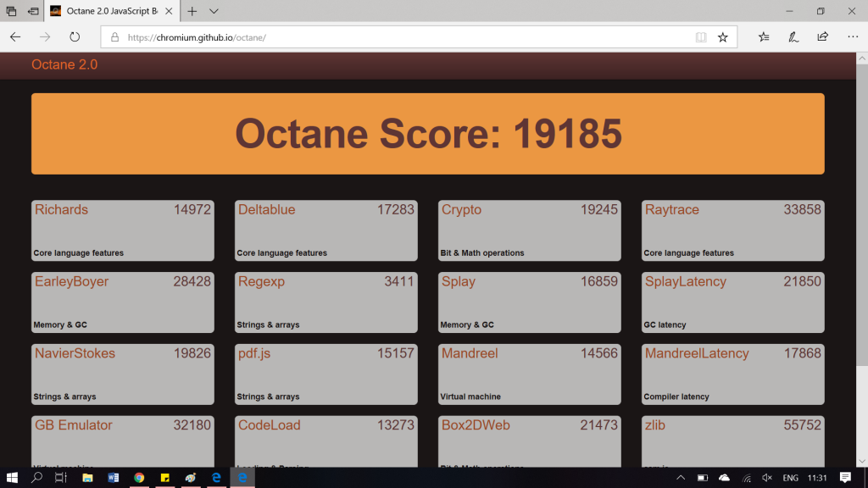
Task: Open the tab preview dropdown chevron
Action: point(214,11)
